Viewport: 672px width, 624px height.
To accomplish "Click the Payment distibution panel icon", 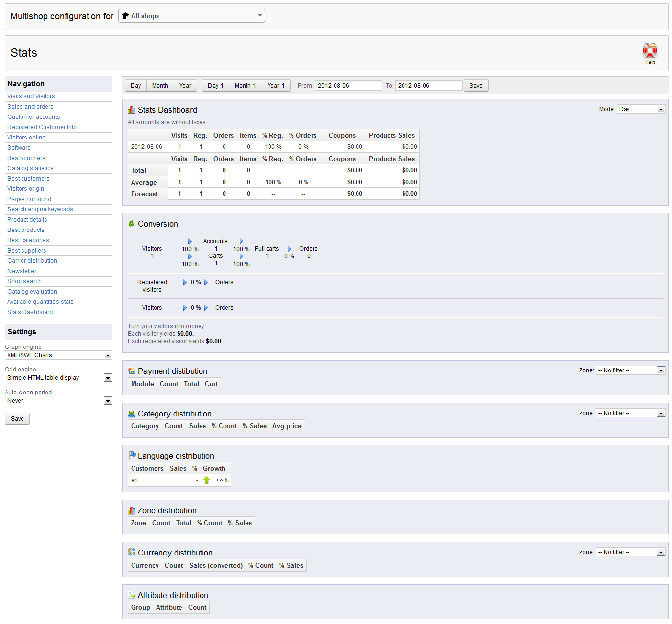I will [131, 370].
